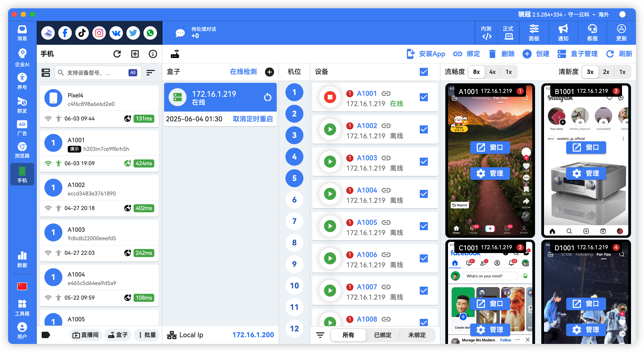The image size is (644, 352).
Task: Open the 面板 panel tab
Action: point(534,33)
